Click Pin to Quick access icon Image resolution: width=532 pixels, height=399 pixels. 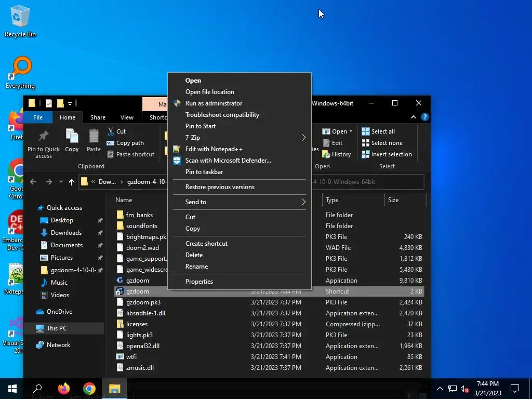click(x=44, y=136)
